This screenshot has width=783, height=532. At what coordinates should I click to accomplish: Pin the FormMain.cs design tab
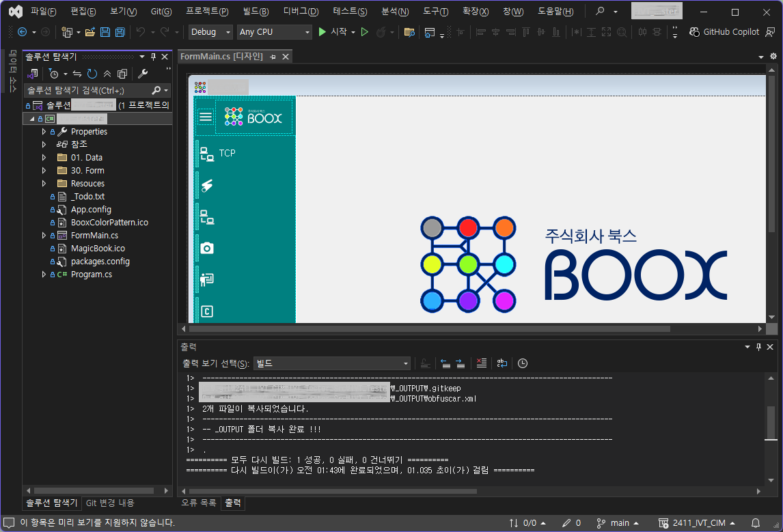(273, 57)
